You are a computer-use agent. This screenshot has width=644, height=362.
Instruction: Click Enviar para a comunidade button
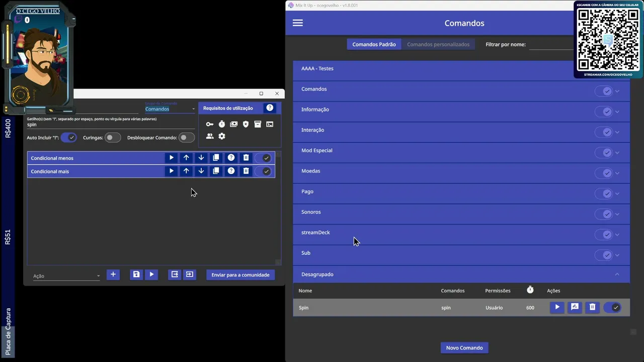point(240,275)
